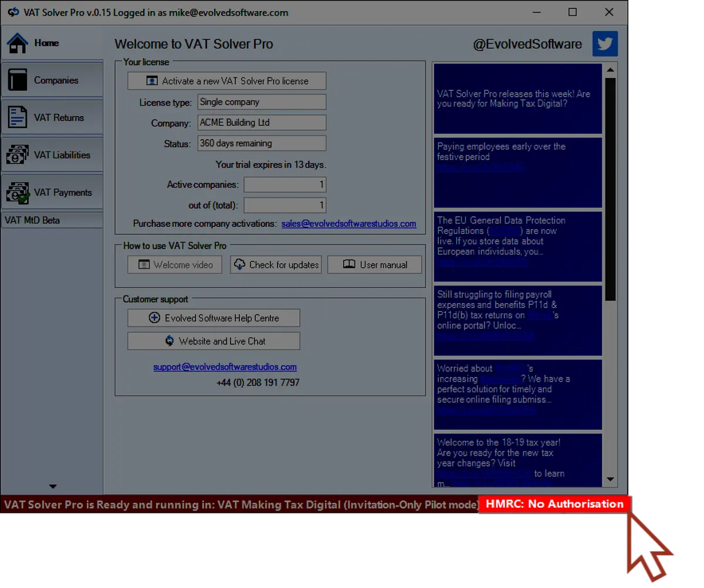Go to VAT Returns section

pos(52,118)
